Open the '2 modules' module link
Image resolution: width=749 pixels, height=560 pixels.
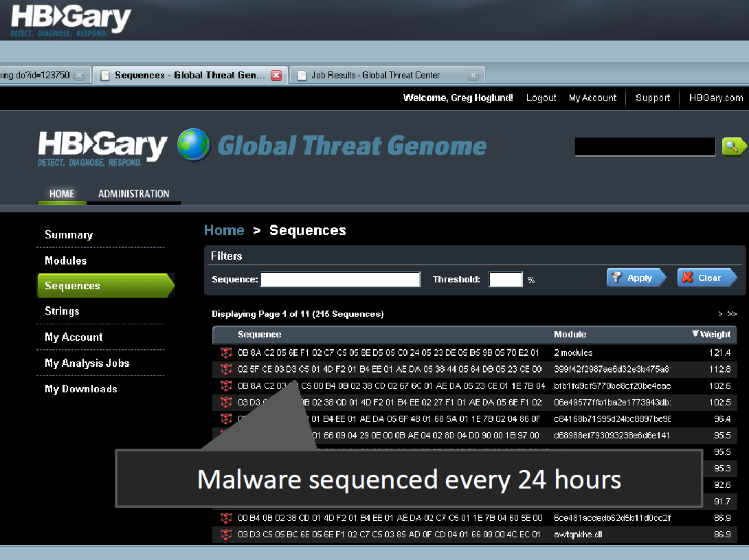point(573,352)
